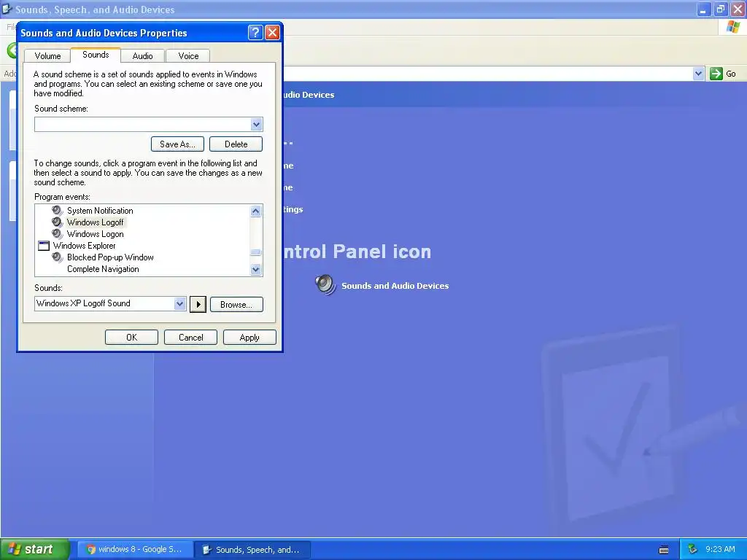
Task: Select the Windows Logon event
Action: coord(96,234)
